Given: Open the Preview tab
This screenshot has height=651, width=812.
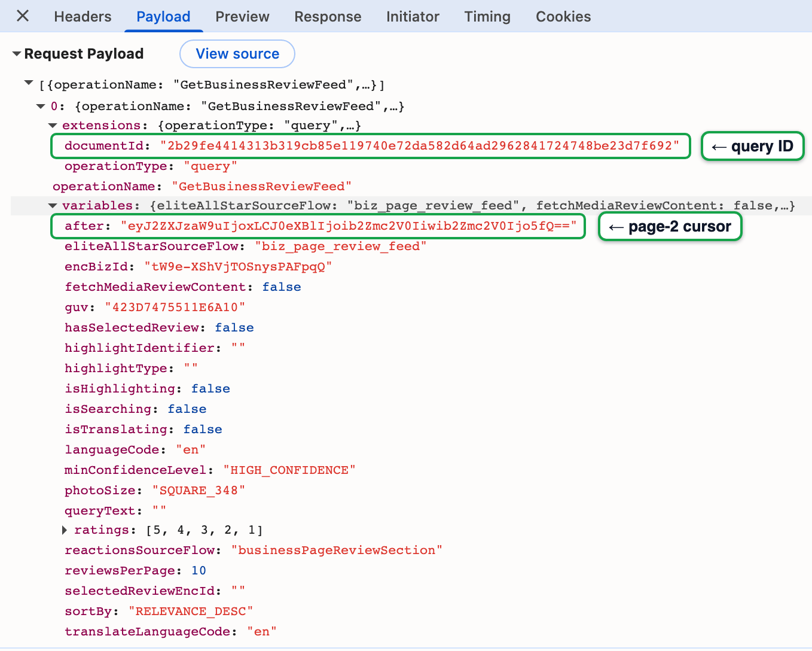Looking at the screenshot, I should pos(242,17).
